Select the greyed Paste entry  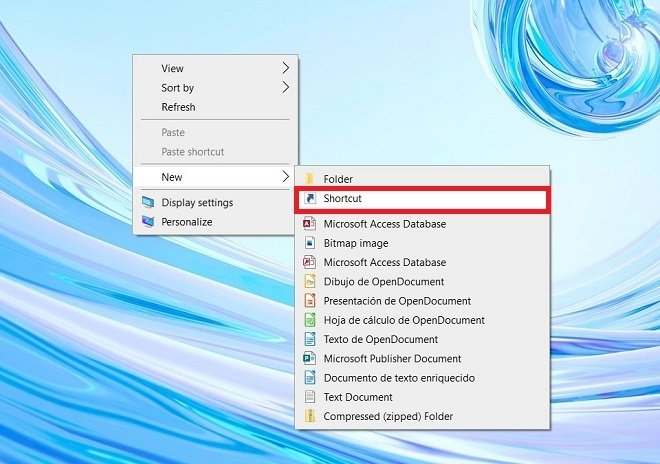[215, 132]
